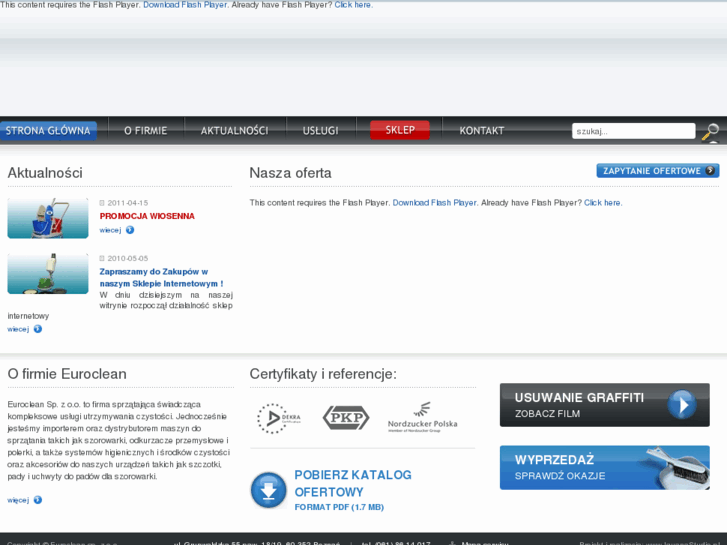727x545 pixels.
Task: Open the Aktualności menu item
Action: click(x=235, y=131)
